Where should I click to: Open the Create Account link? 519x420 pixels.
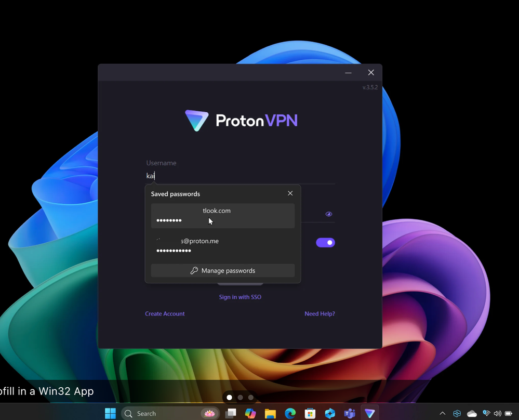(x=165, y=313)
